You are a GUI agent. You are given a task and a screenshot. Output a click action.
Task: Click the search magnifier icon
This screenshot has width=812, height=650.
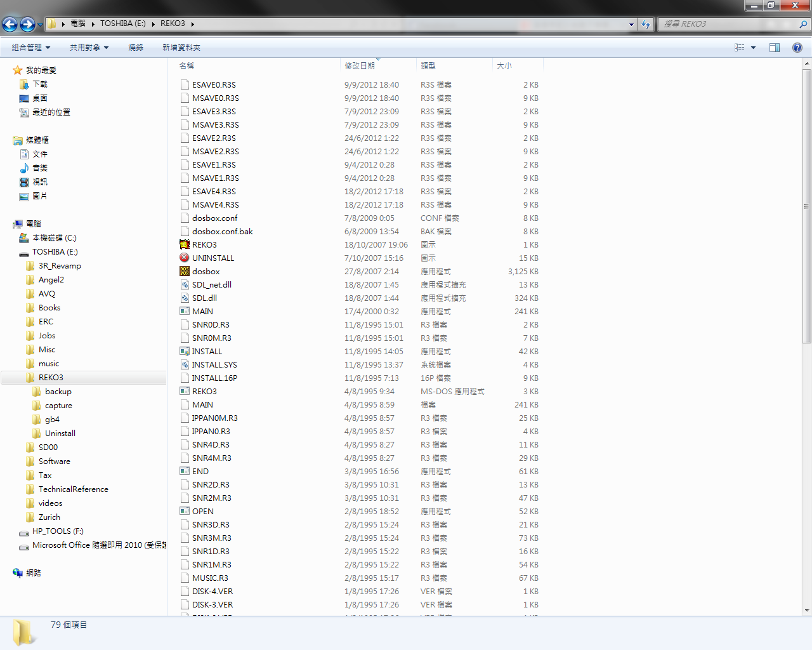(803, 24)
